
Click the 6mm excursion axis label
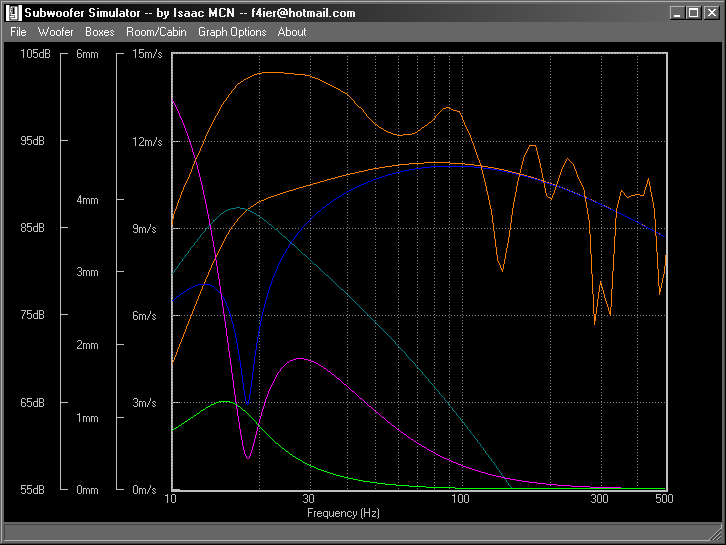point(88,54)
